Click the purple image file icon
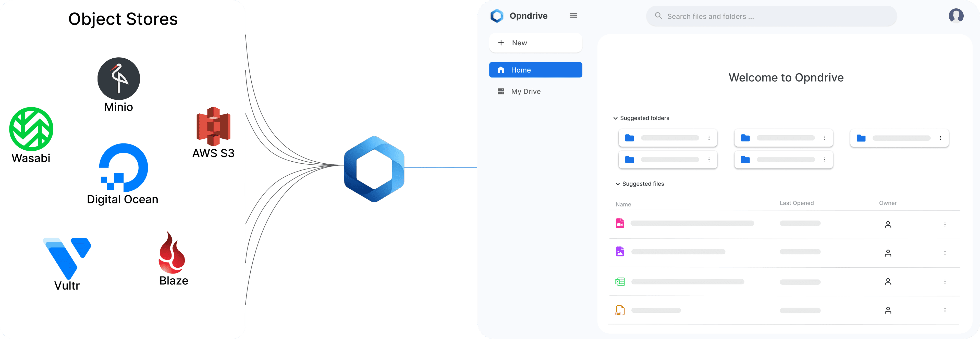980x339 pixels. point(620,252)
